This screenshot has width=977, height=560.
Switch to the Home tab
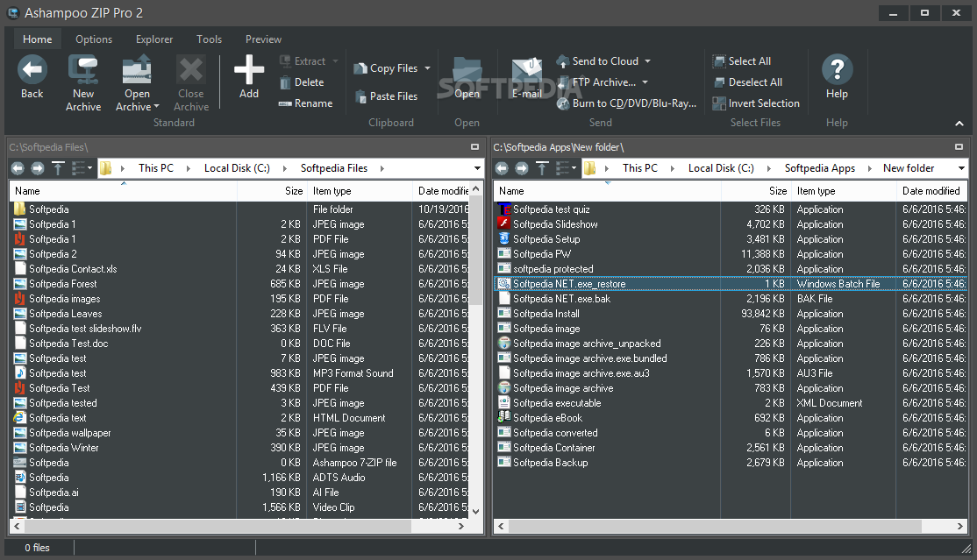pos(38,39)
